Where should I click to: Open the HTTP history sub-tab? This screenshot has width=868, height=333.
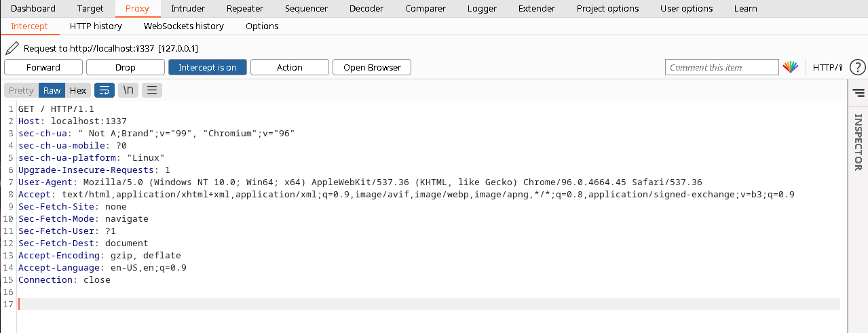(96, 26)
